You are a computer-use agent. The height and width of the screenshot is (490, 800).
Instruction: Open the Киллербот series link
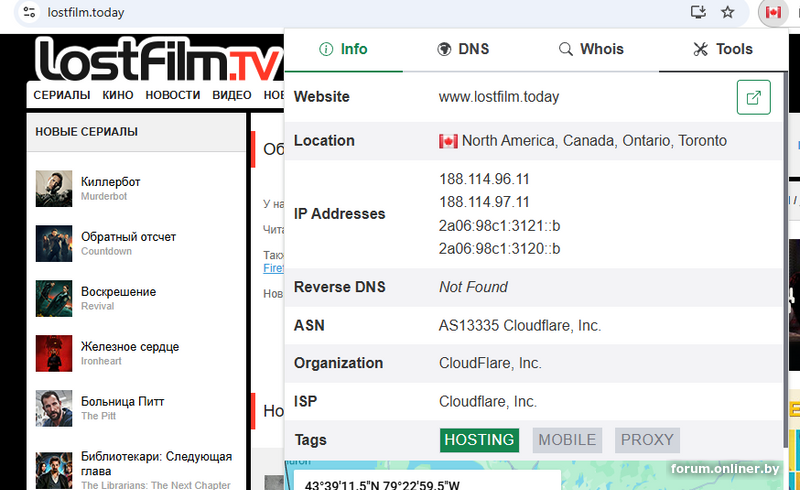[x=111, y=182]
